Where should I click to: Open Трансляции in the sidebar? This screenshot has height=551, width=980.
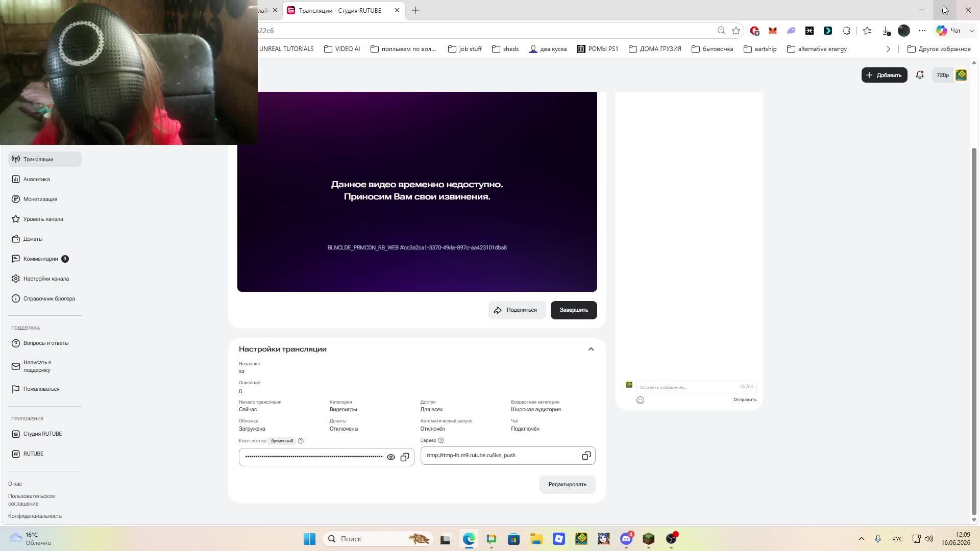tap(45, 159)
